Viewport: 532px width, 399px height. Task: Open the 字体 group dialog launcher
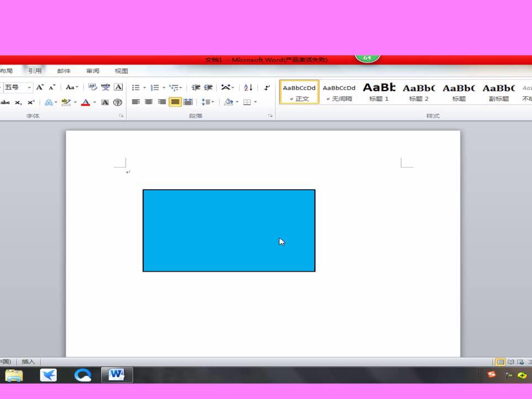tap(121, 116)
